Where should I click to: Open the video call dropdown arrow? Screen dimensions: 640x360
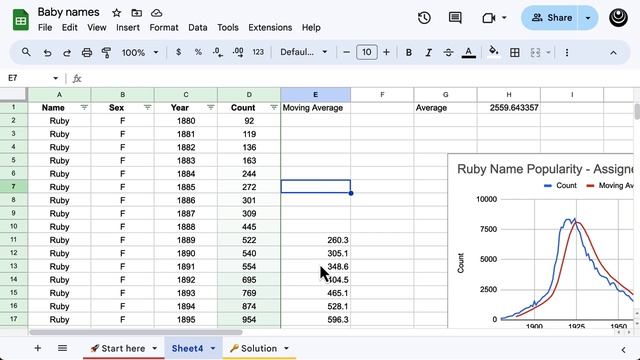pyautogui.click(x=504, y=18)
